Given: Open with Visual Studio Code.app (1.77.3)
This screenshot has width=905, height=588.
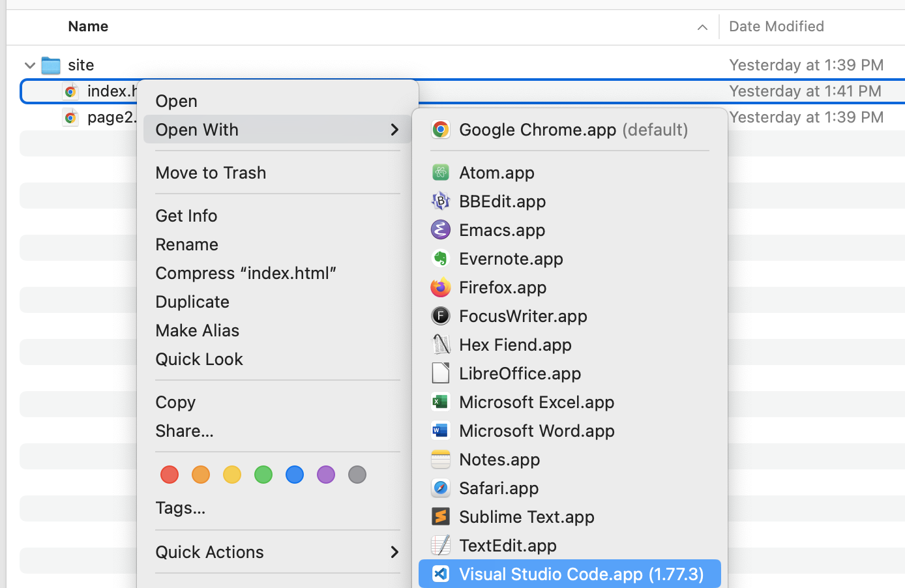Looking at the screenshot, I should coord(570,574).
